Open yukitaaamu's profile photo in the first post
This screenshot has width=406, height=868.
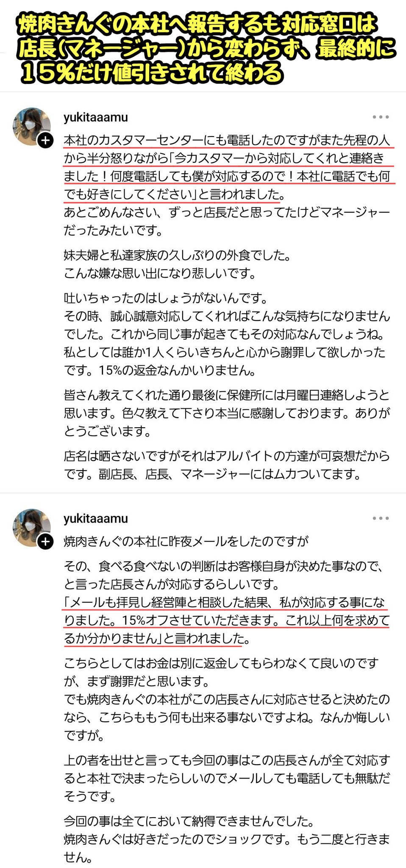click(x=31, y=126)
